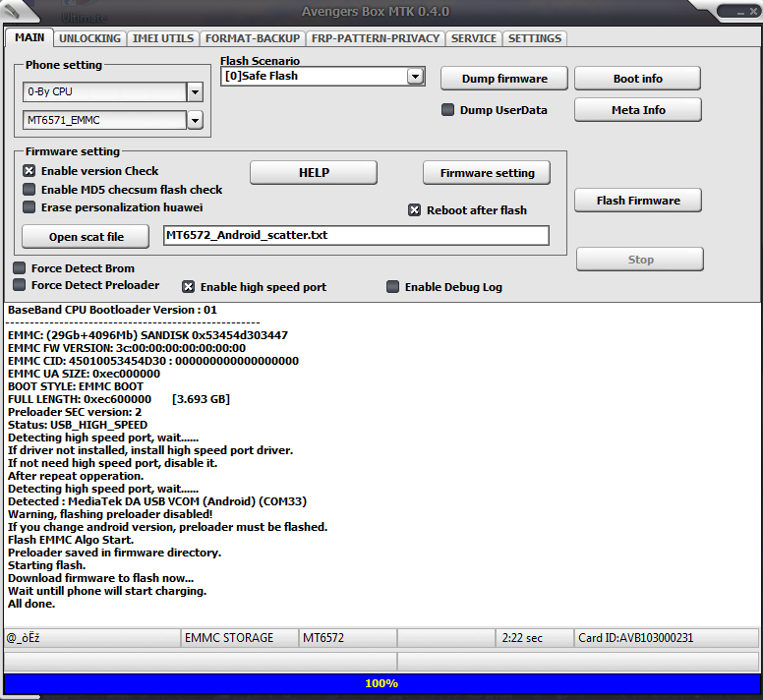Screen dimensions: 763x700
Task: Minimize the Avengers Box window
Action: tap(740, 12)
